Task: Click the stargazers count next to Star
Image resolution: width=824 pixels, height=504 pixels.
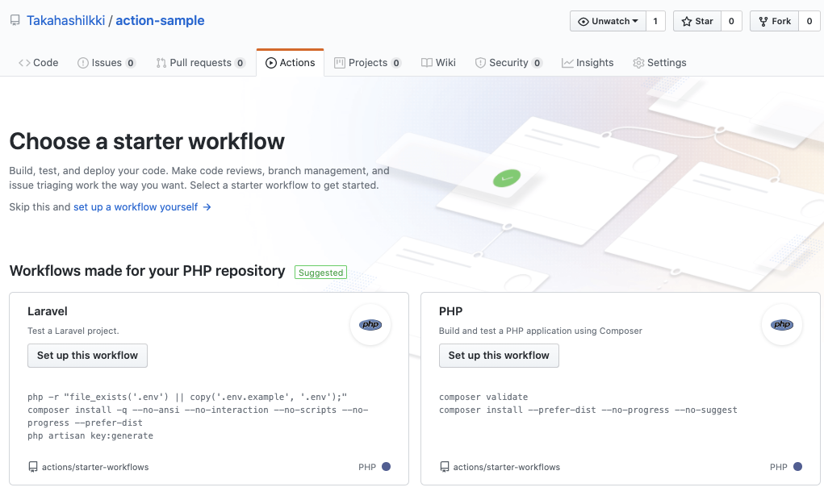Action: coord(731,21)
